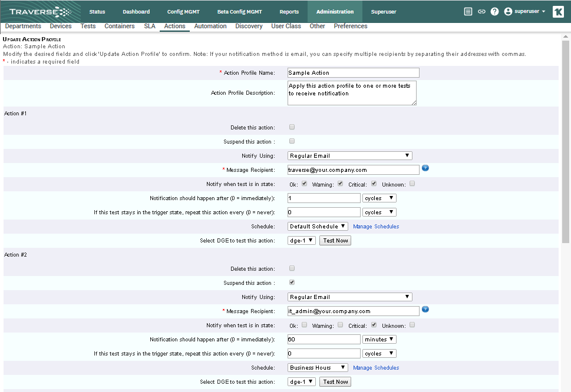This screenshot has height=392, width=571.
Task: Switch to the SLA tab
Action: click(x=150, y=26)
